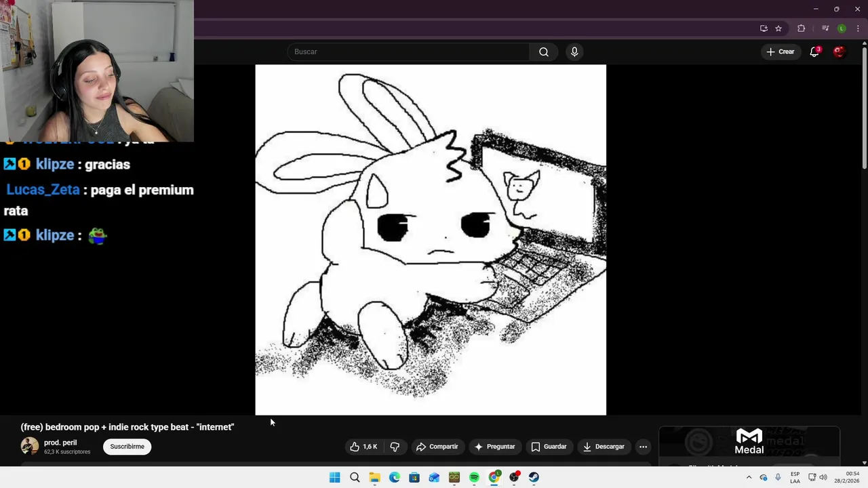Activate voice search microphone
This screenshot has height=488, width=868.
click(574, 52)
